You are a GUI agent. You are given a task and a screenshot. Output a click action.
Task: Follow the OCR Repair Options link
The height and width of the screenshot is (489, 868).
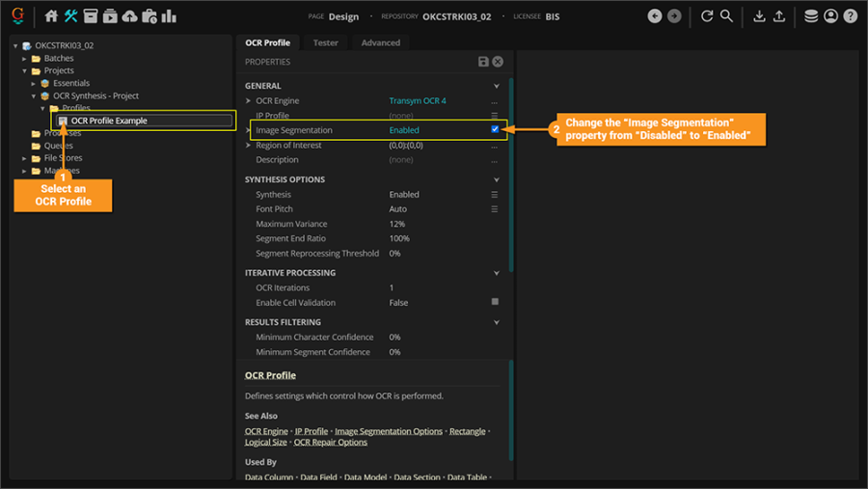330,443
